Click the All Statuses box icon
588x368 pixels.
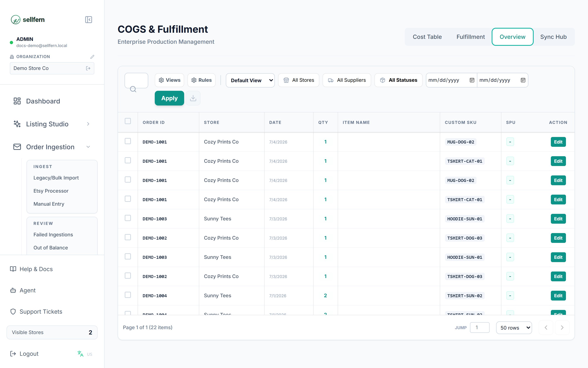(x=382, y=80)
